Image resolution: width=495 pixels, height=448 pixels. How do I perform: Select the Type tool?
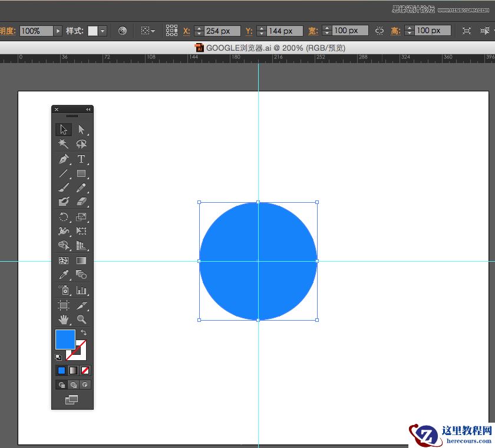[81, 159]
